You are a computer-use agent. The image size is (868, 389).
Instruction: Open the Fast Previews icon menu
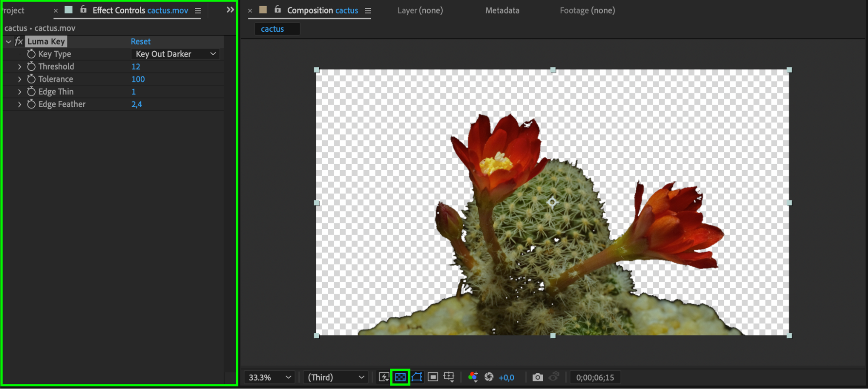384,377
